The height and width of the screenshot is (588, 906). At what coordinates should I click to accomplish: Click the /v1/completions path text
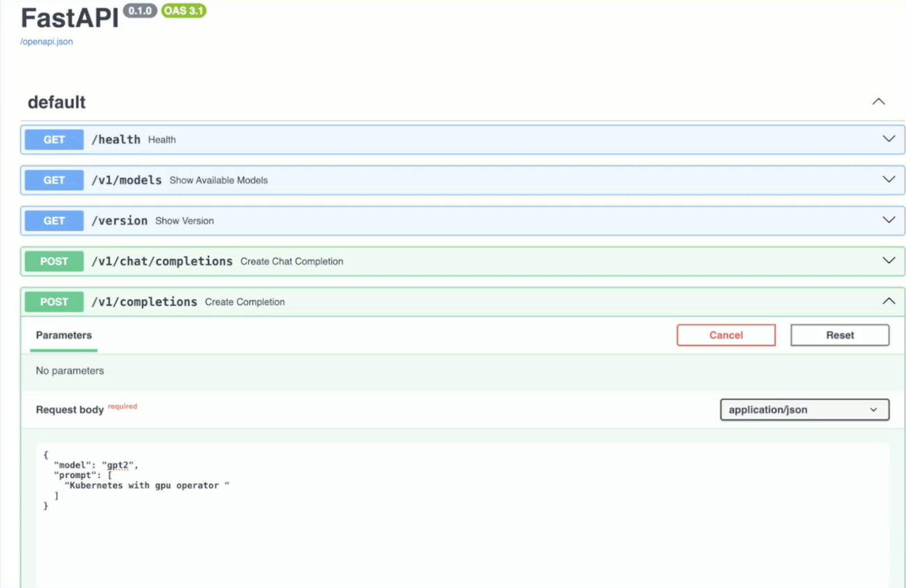[x=144, y=302]
